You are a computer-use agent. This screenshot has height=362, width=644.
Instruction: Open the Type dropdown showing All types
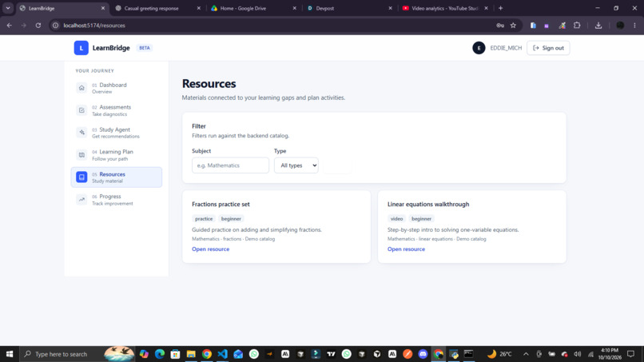pyautogui.click(x=296, y=165)
